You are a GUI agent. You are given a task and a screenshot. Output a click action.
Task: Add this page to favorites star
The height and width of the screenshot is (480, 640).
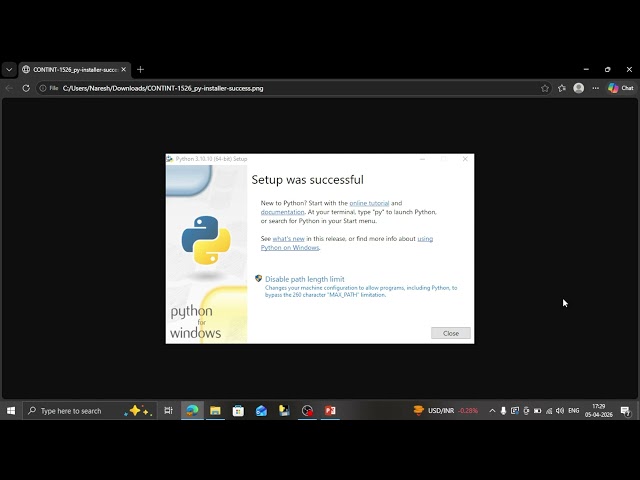click(x=545, y=88)
